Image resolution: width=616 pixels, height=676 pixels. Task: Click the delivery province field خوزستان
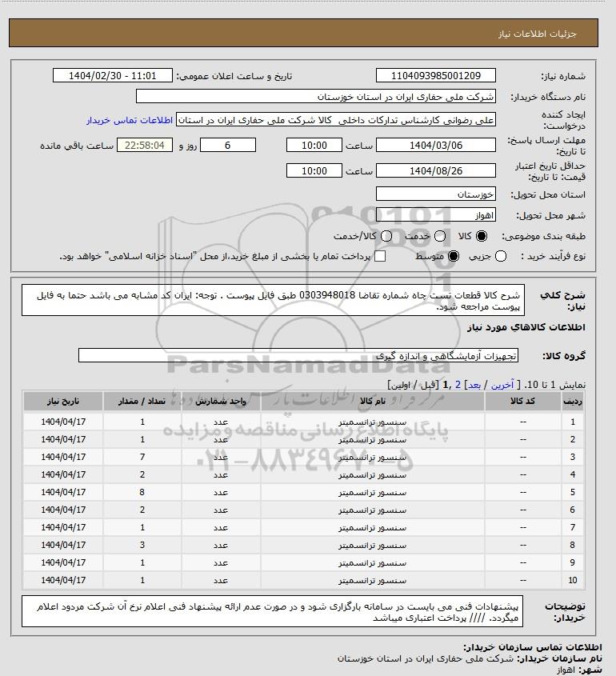click(436, 194)
